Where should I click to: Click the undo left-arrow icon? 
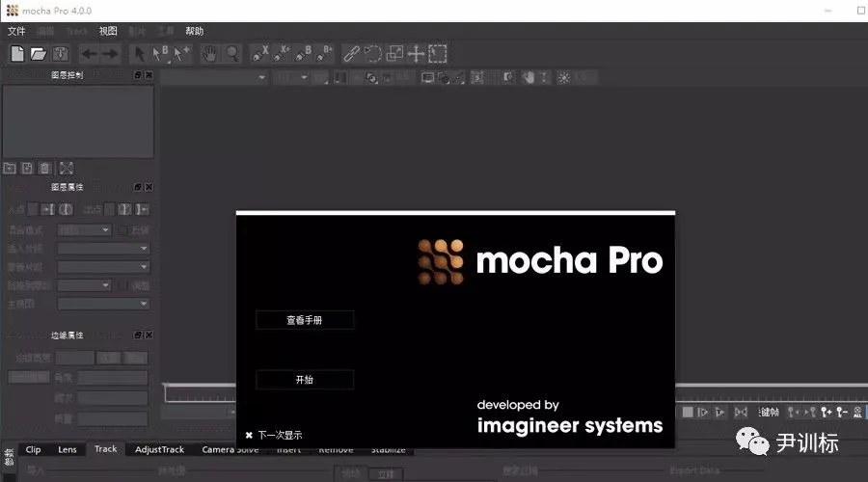click(x=89, y=54)
